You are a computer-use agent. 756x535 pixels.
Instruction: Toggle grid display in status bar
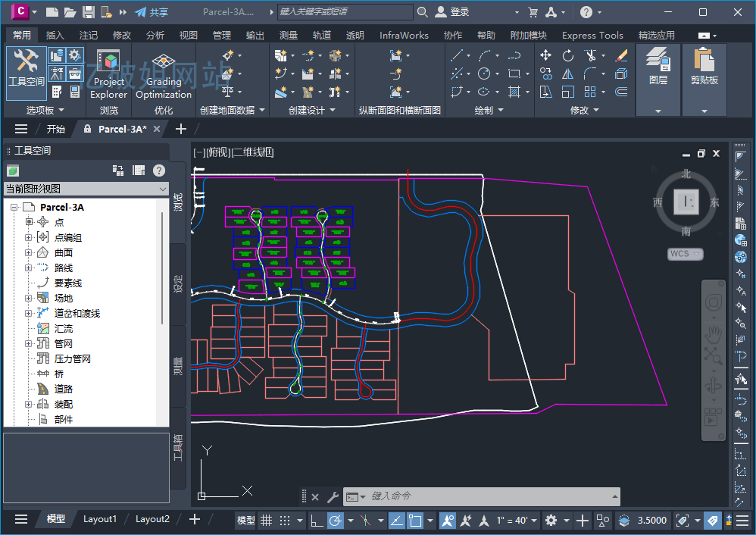pyautogui.click(x=266, y=520)
